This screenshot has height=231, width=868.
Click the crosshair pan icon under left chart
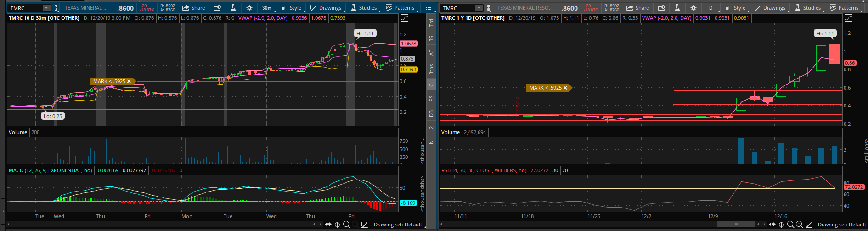(x=337, y=225)
